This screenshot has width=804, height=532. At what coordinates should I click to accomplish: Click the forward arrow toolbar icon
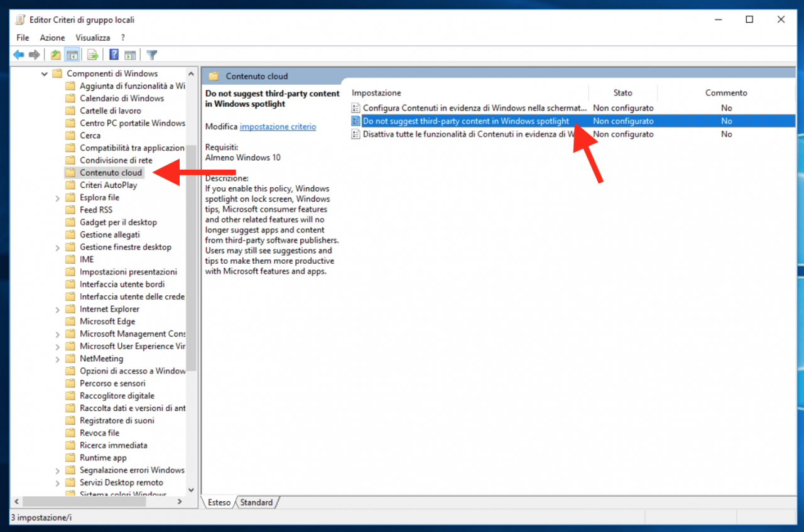pos(35,55)
